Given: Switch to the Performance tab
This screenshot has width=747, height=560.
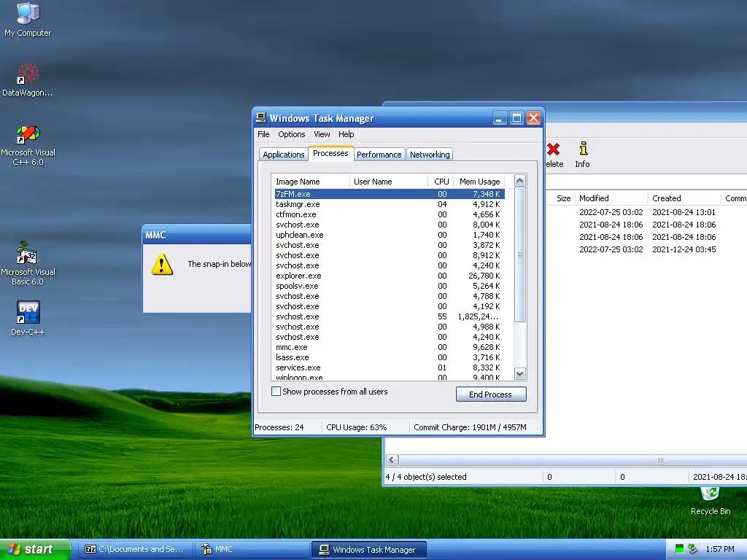Looking at the screenshot, I should click(x=379, y=155).
